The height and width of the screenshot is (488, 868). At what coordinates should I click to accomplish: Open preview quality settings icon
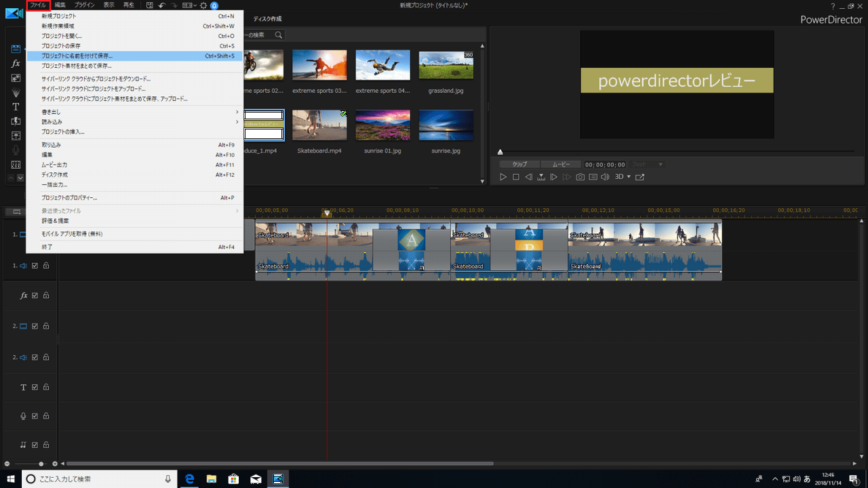[593, 177]
